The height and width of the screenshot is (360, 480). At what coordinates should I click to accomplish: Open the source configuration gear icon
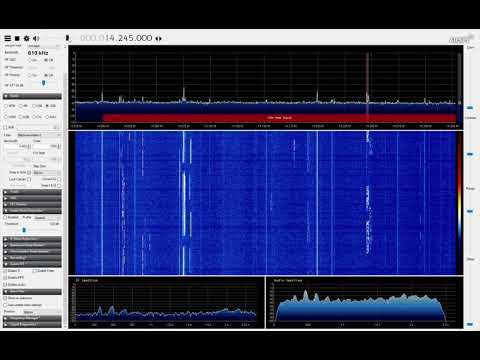pos(27,38)
